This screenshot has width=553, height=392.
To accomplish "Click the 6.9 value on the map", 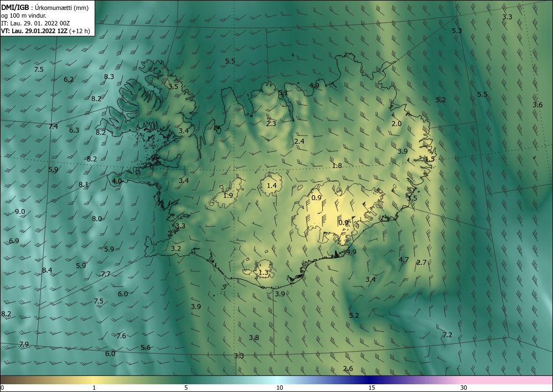I will pos(14,241).
